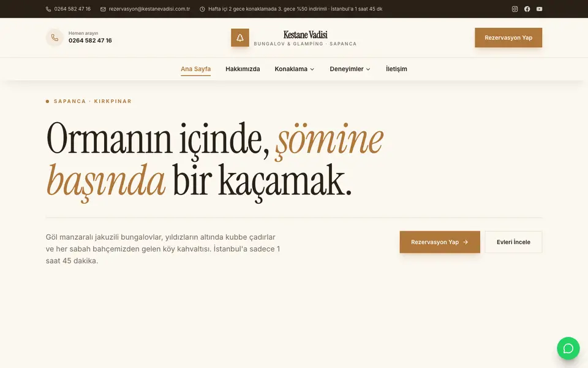Click the 'Evleri İncele' button
Image resolution: width=588 pixels, height=368 pixels.
coord(513,242)
